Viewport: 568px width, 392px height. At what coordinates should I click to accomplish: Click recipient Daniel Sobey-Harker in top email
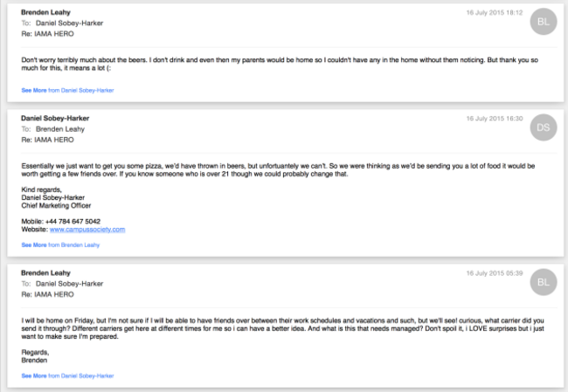click(69, 24)
